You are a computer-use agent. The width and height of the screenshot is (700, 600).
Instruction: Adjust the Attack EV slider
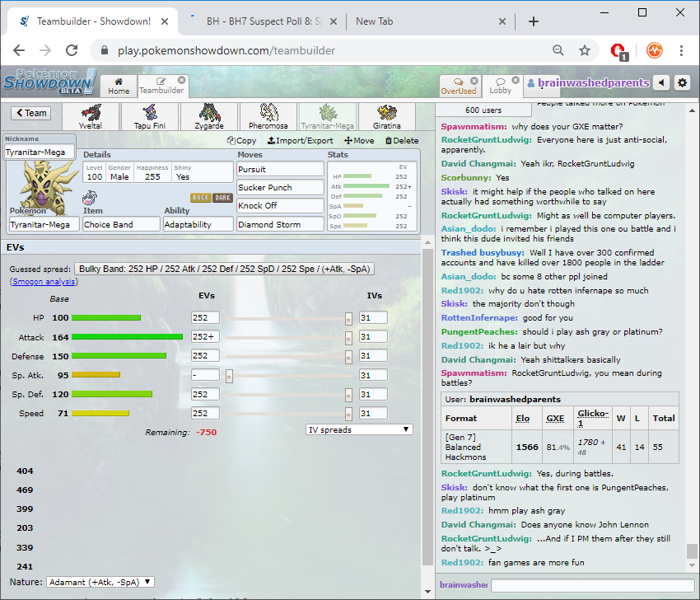(348, 338)
